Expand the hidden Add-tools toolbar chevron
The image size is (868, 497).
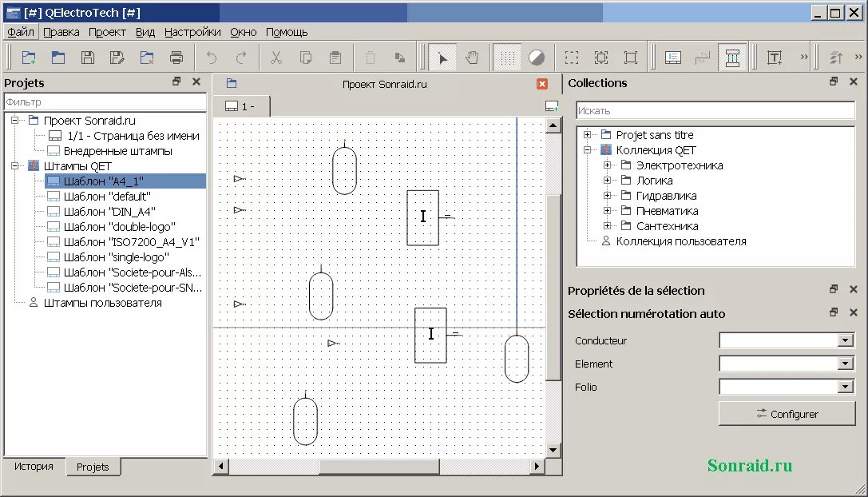point(804,57)
